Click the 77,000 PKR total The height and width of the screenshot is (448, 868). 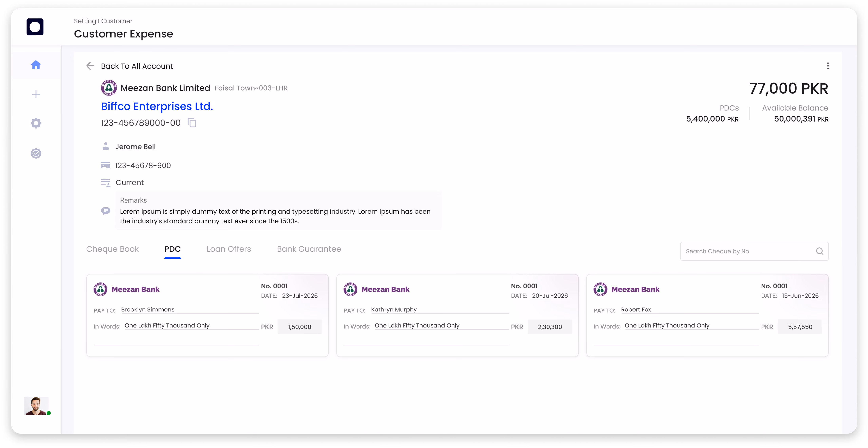788,88
